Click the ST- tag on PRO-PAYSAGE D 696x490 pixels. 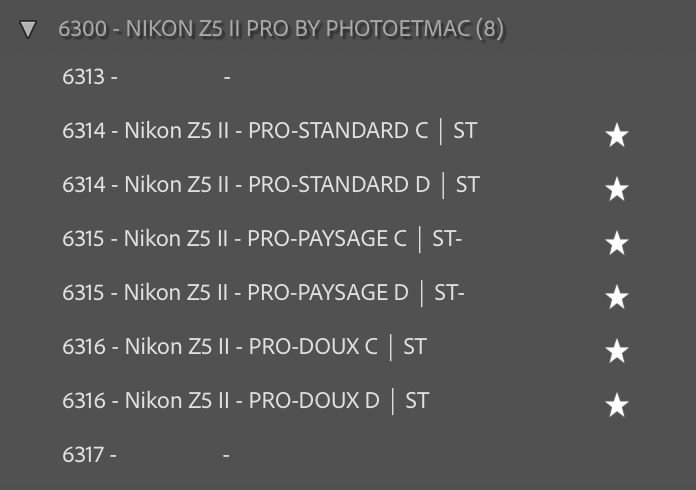pyautogui.click(x=449, y=293)
